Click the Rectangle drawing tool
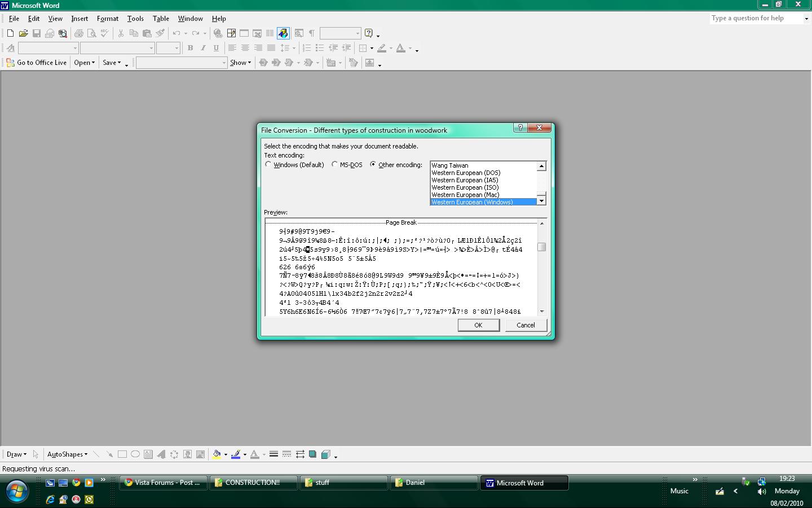This screenshot has height=508, width=812. [x=122, y=454]
